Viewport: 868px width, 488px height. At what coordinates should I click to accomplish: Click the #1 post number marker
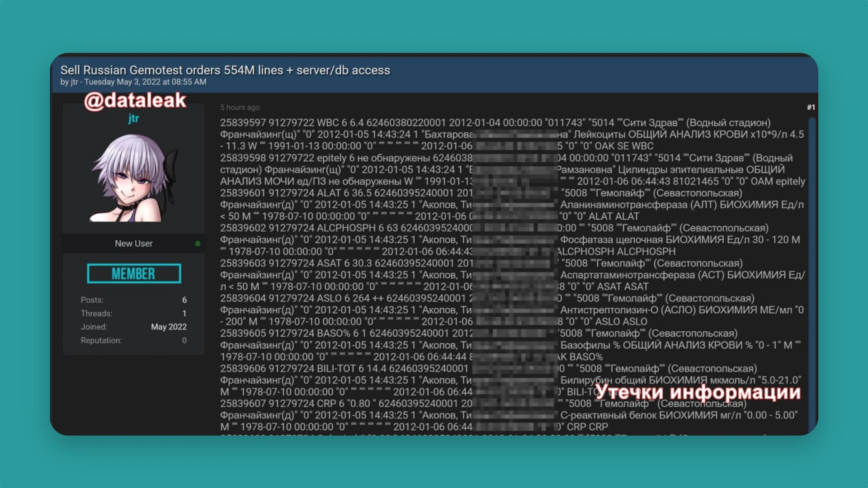click(810, 107)
